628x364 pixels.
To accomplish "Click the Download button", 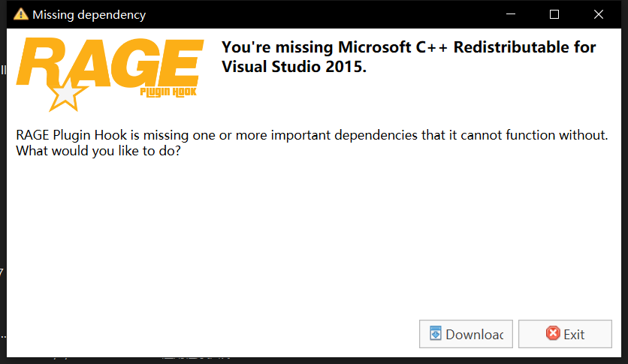I will pos(466,334).
